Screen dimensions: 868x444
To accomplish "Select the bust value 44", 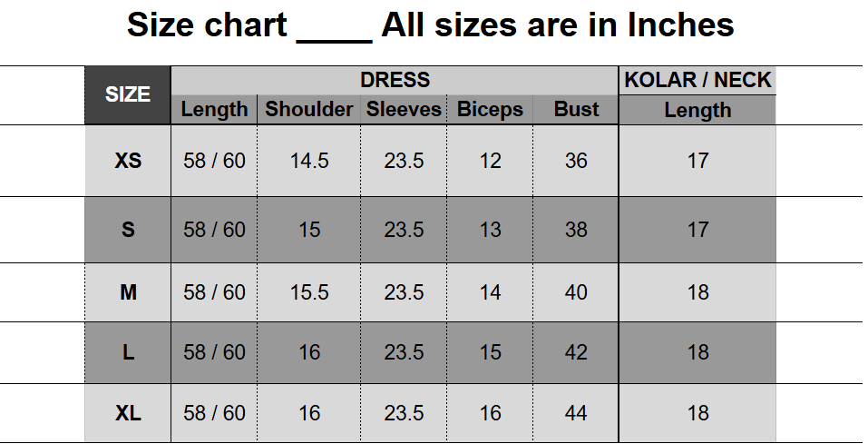I will (577, 413).
